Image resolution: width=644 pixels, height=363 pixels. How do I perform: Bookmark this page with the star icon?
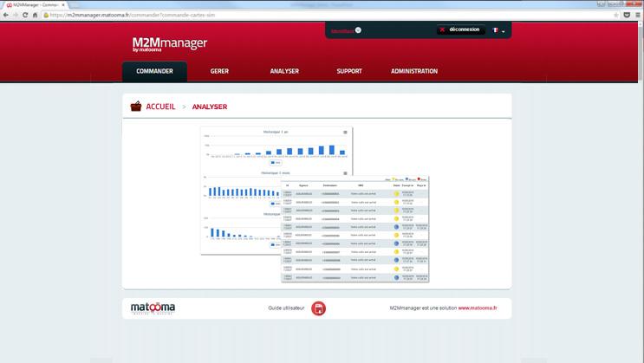[615, 15]
